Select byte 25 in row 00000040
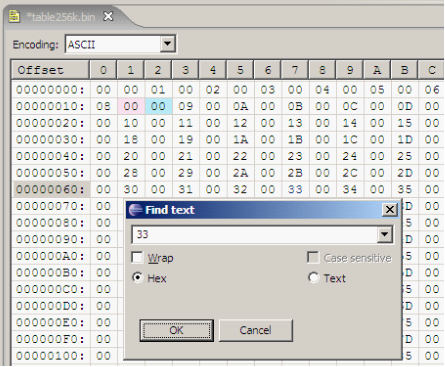Image resolution: width=445 pixels, height=367 pixels. (404, 156)
